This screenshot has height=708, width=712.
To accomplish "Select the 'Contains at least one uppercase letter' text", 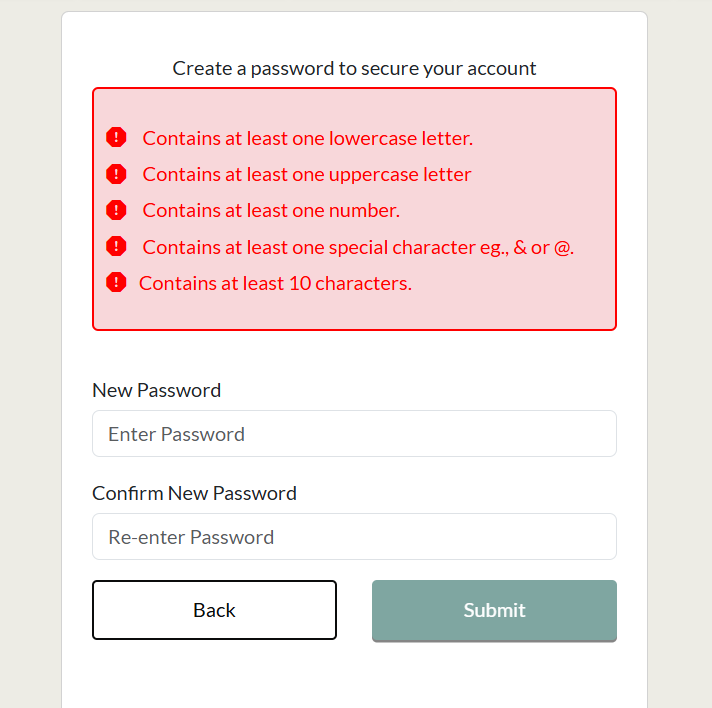I will (x=307, y=174).
